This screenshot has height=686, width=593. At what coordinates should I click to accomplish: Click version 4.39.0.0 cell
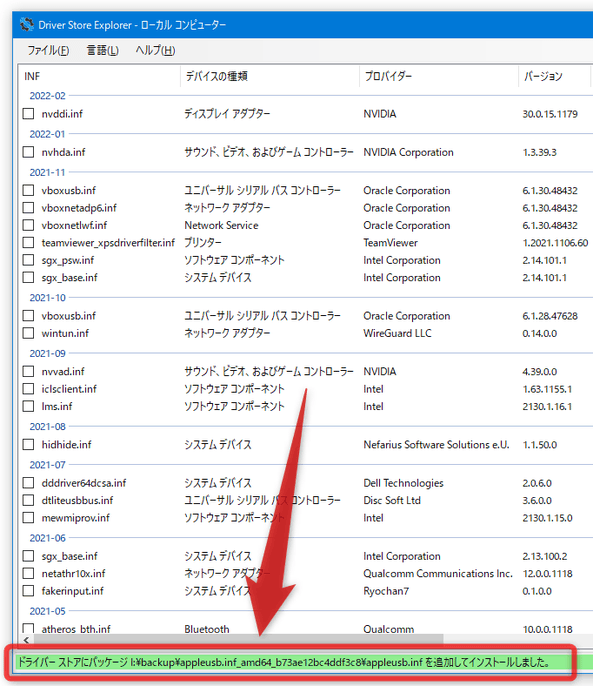tap(540, 371)
